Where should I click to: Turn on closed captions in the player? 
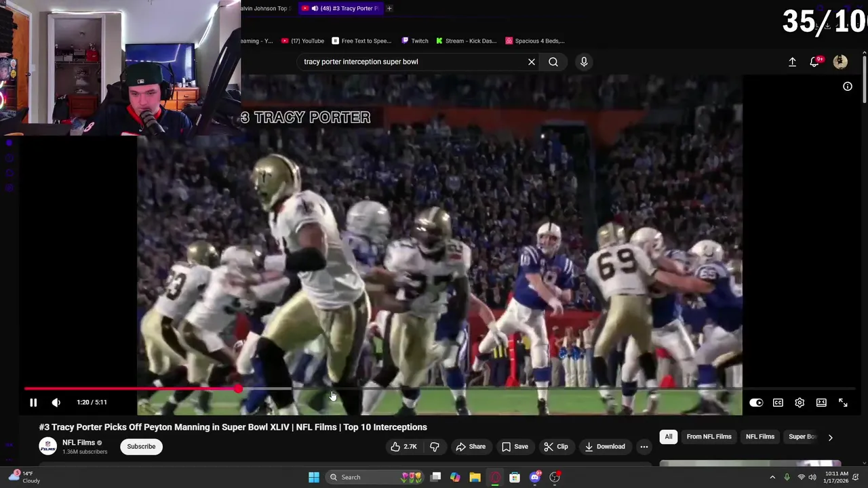778,403
